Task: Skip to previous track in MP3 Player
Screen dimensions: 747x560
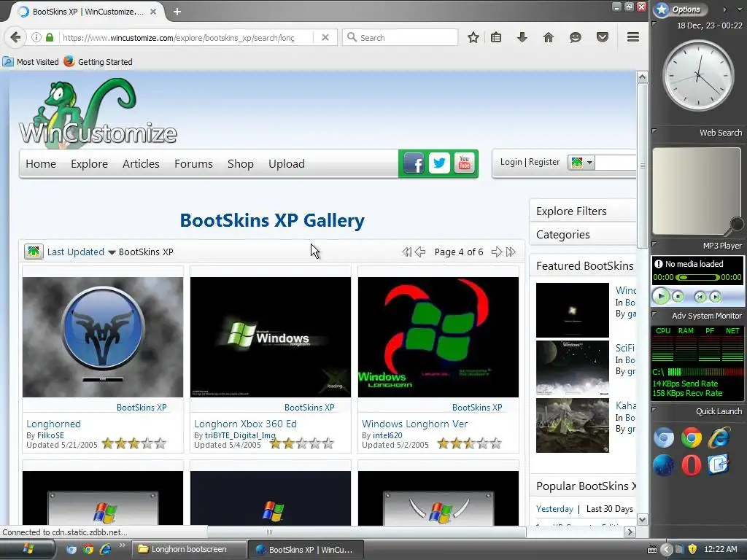Action: point(700,297)
